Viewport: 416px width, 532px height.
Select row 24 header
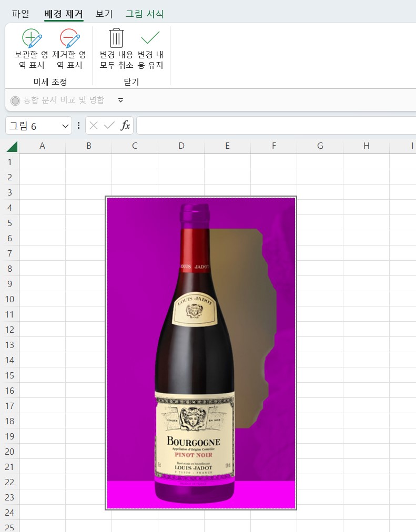click(x=9, y=512)
